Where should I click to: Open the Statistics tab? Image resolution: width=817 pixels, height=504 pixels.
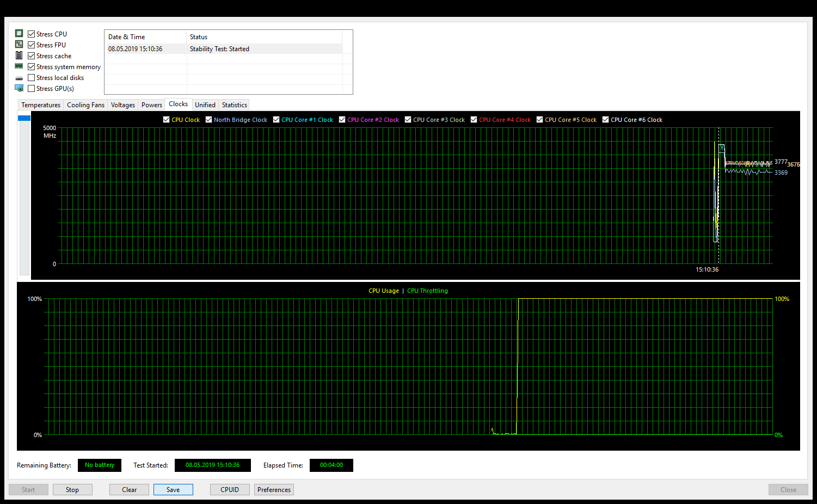coord(234,105)
